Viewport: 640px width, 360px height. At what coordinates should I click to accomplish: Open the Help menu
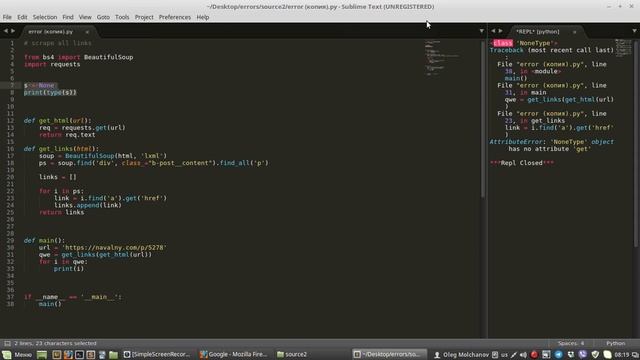coord(203,17)
